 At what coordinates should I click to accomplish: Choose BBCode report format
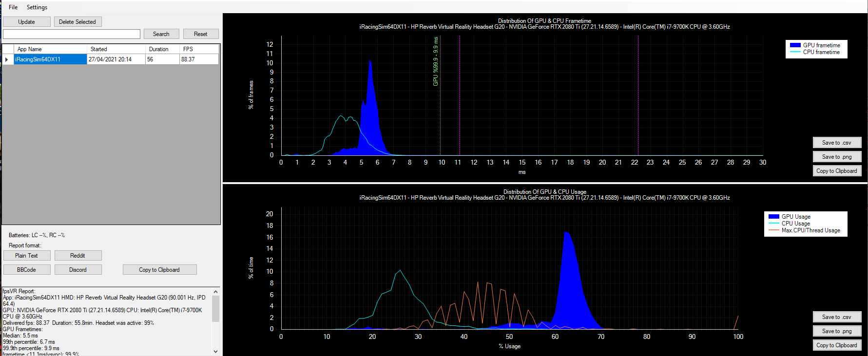[x=27, y=270]
